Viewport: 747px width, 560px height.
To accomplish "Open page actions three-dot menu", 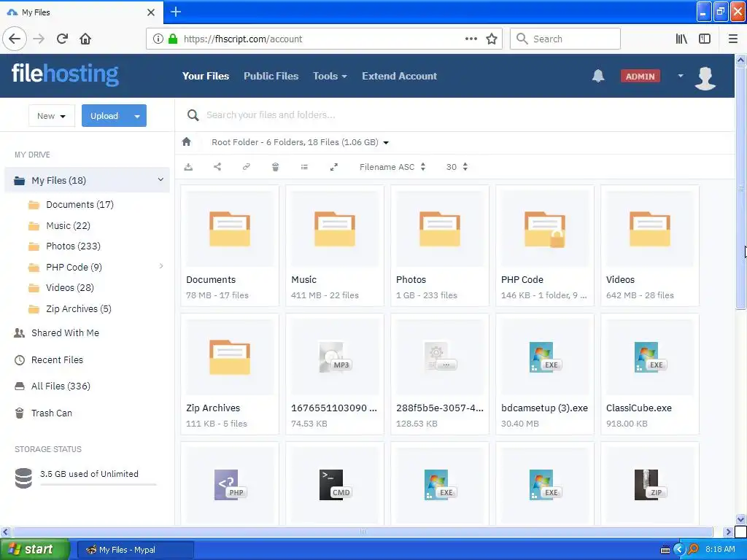I will [471, 39].
